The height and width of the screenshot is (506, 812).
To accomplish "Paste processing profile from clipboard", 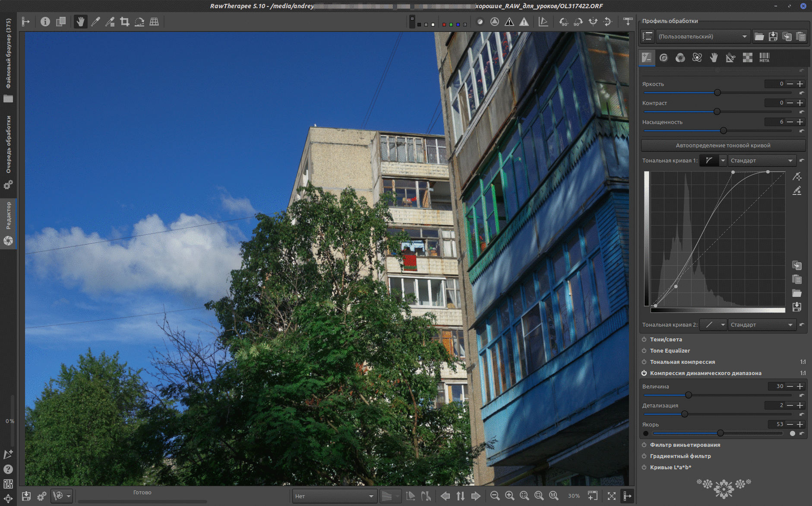I will [801, 37].
